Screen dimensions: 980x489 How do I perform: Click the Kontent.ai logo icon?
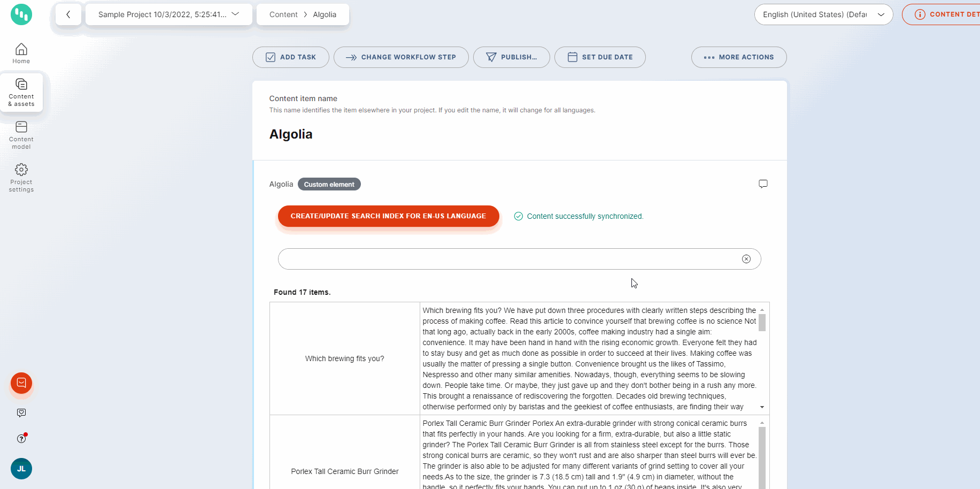pos(21,14)
